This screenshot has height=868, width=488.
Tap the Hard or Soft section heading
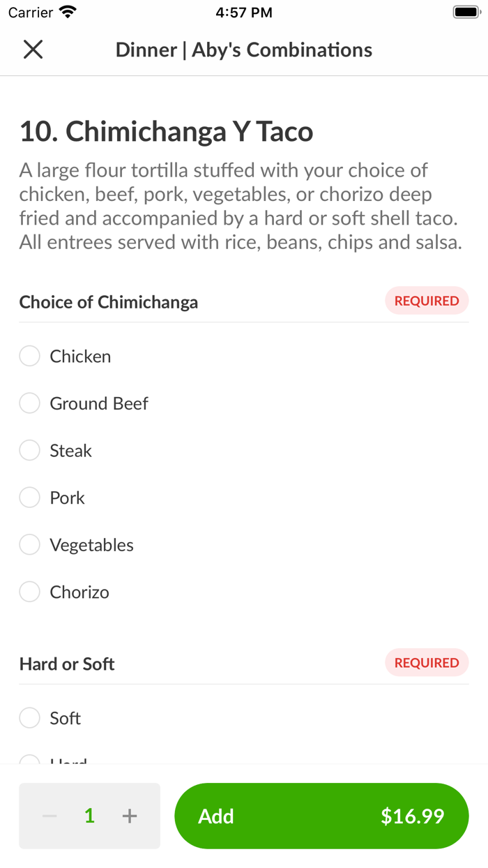coord(67,664)
